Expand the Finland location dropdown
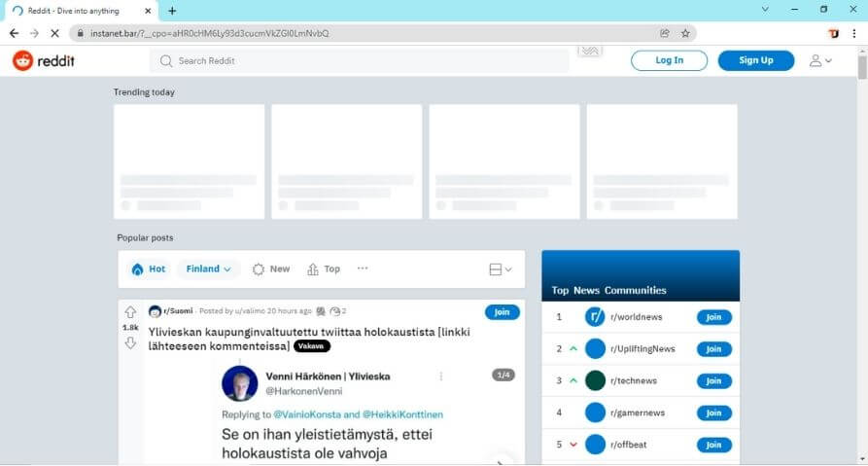Viewport: 868px width, 466px height. pos(209,269)
